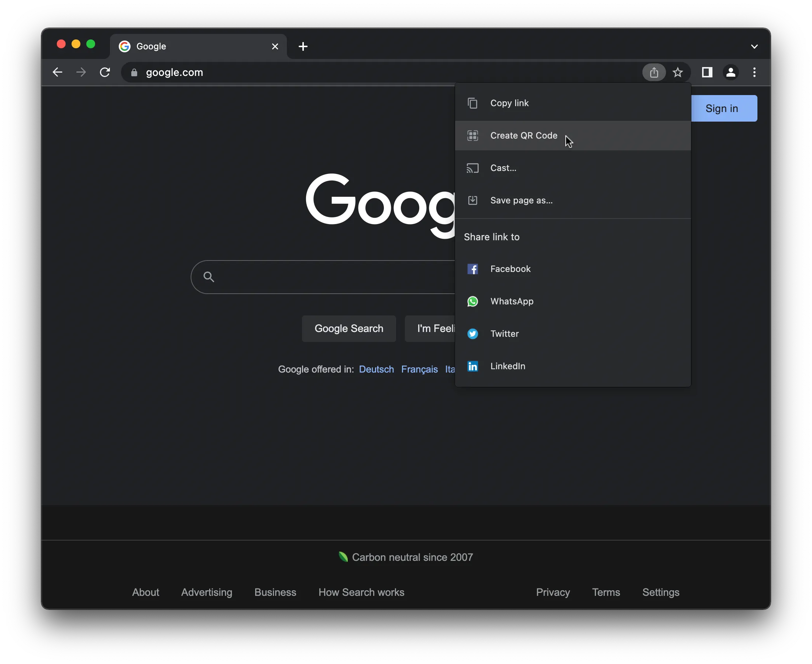Reload the page
The width and height of the screenshot is (812, 664).
[x=105, y=72]
